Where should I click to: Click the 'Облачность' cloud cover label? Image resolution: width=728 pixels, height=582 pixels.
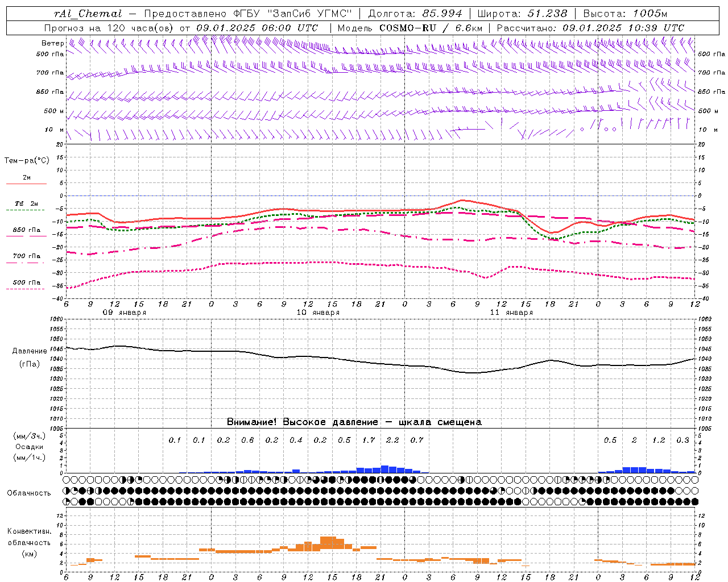point(29,493)
